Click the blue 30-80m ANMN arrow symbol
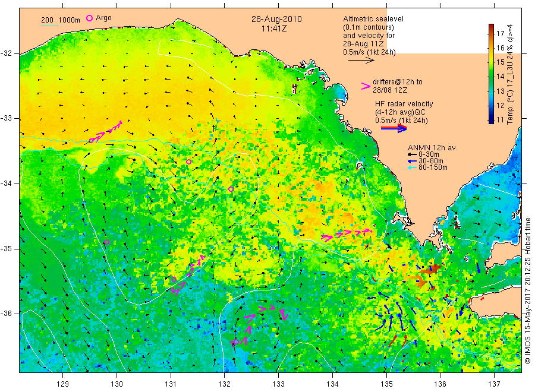The width and height of the screenshot is (535, 392). click(412, 161)
